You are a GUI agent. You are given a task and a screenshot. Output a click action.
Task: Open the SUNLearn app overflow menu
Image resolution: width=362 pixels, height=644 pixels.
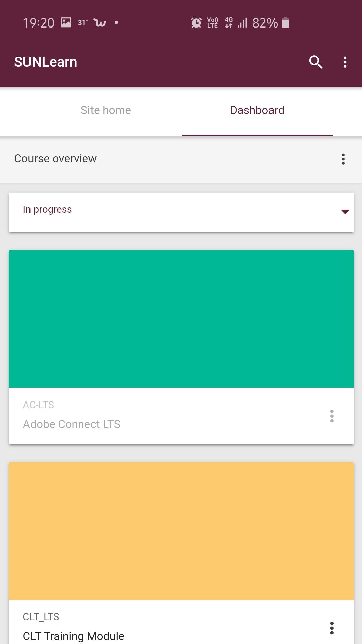point(345,62)
